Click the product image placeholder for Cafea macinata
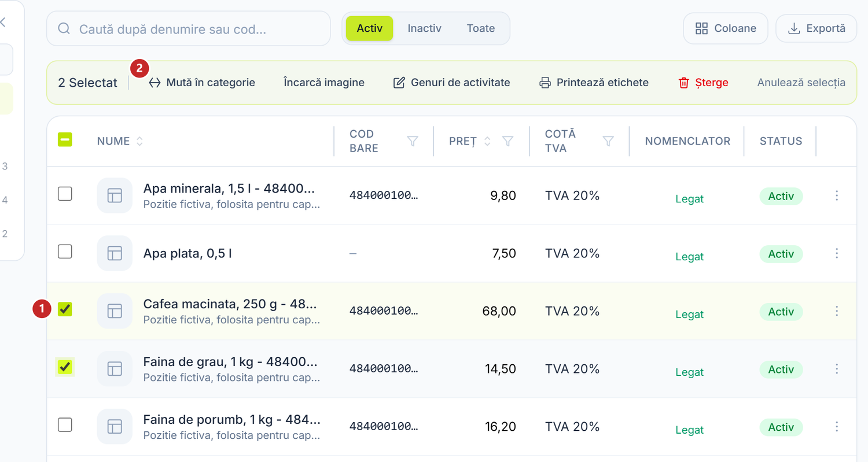The height and width of the screenshot is (462, 868). [x=115, y=311]
